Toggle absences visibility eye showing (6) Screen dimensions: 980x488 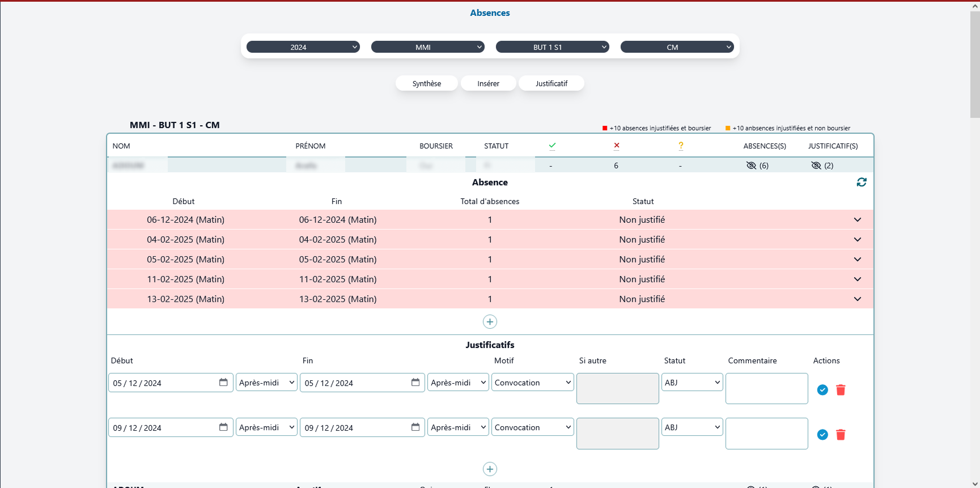pos(752,166)
